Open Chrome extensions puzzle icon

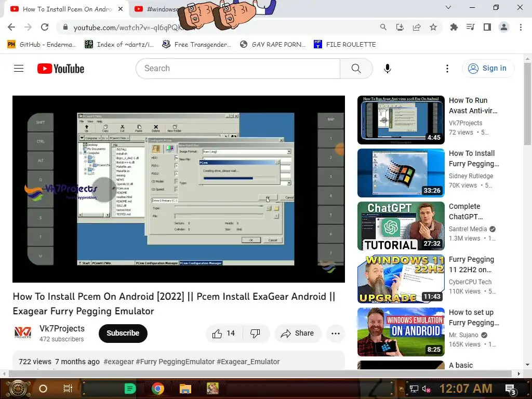[454, 27]
